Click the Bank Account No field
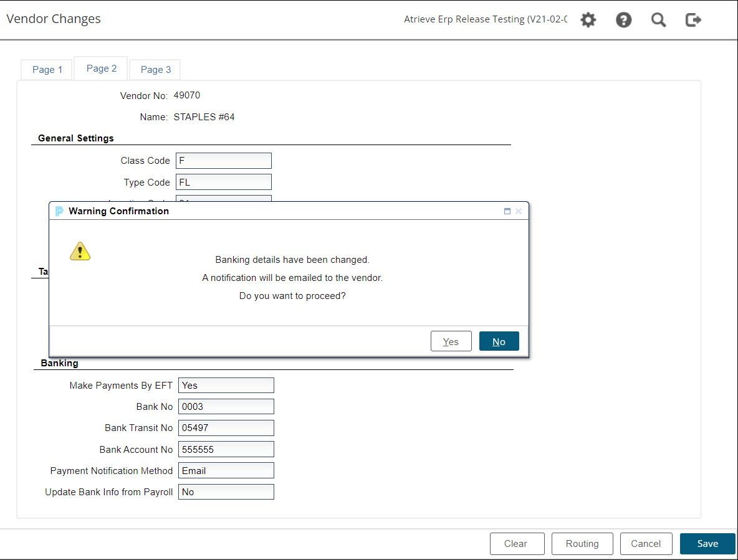 point(226,449)
